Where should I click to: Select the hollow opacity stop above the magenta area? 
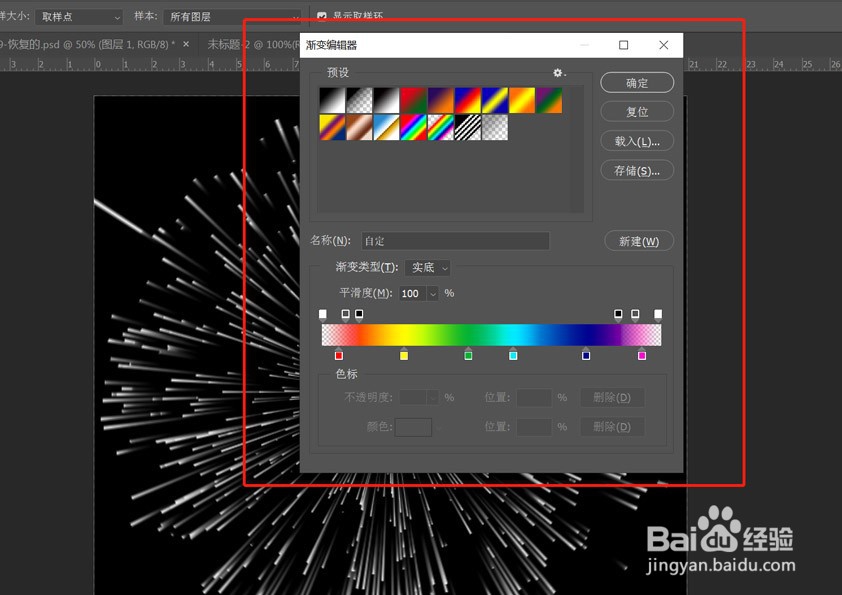click(635, 314)
